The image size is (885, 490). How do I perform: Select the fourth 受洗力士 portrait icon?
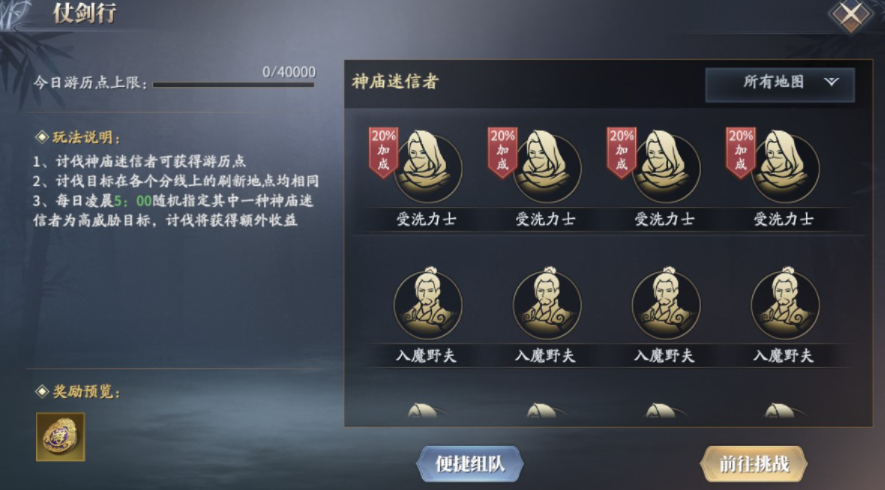pos(785,168)
